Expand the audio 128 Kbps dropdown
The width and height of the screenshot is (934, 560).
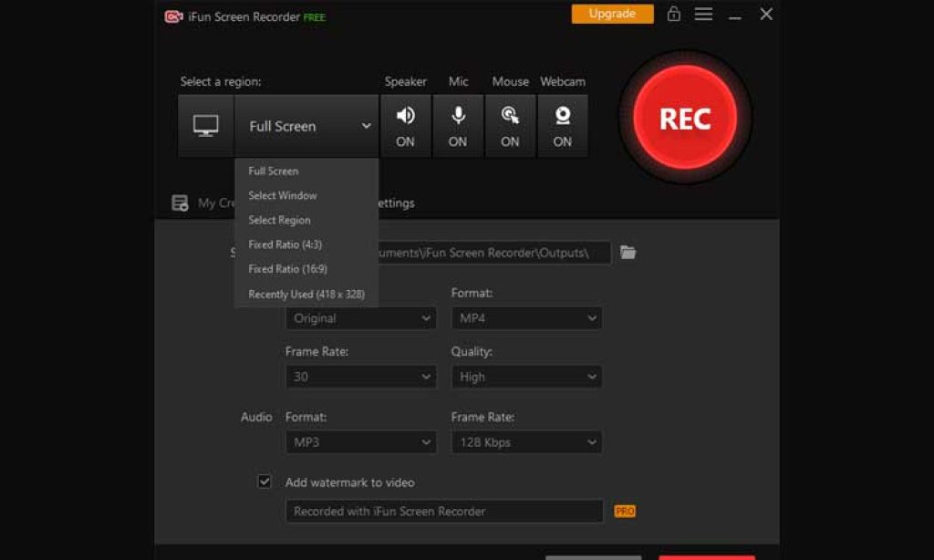[526, 442]
